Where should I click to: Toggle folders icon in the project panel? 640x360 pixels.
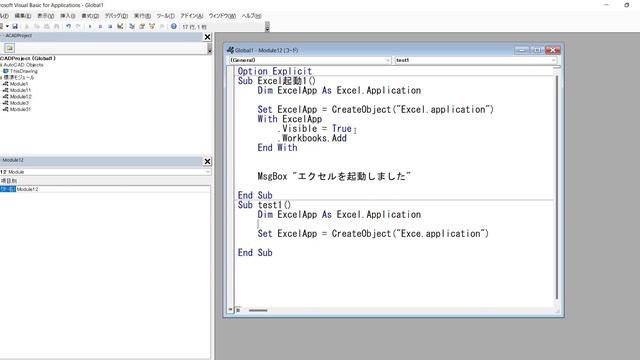click(x=9, y=48)
